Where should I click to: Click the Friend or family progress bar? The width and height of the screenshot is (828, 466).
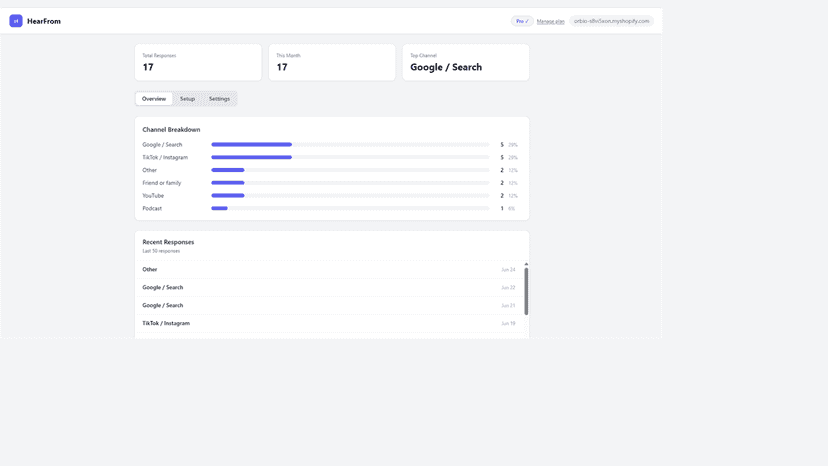click(350, 183)
